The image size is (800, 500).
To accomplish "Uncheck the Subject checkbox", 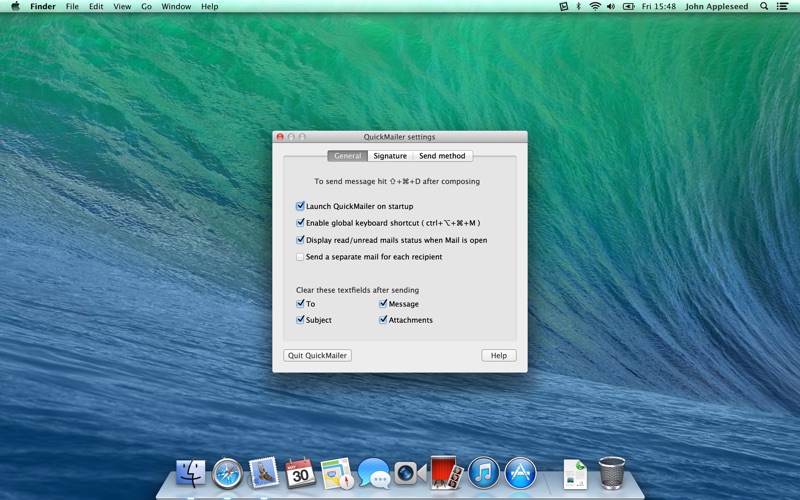I will click(x=300, y=320).
